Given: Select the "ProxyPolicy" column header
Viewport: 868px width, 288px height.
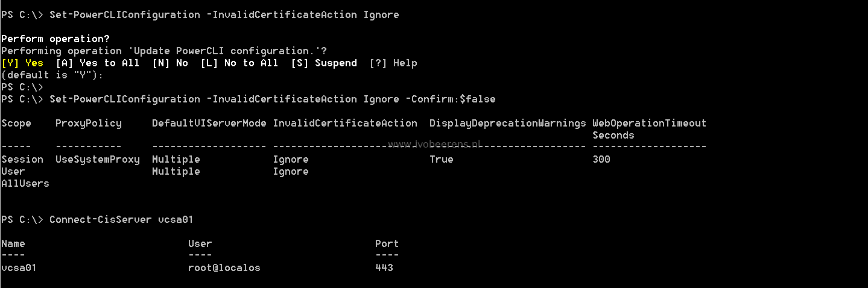Looking at the screenshot, I should click(x=89, y=123).
